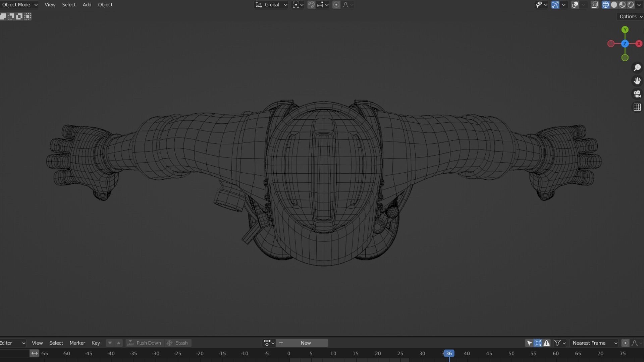
Task: Open the gizmo options dropdown arrow
Action: pyautogui.click(x=564, y=5)
